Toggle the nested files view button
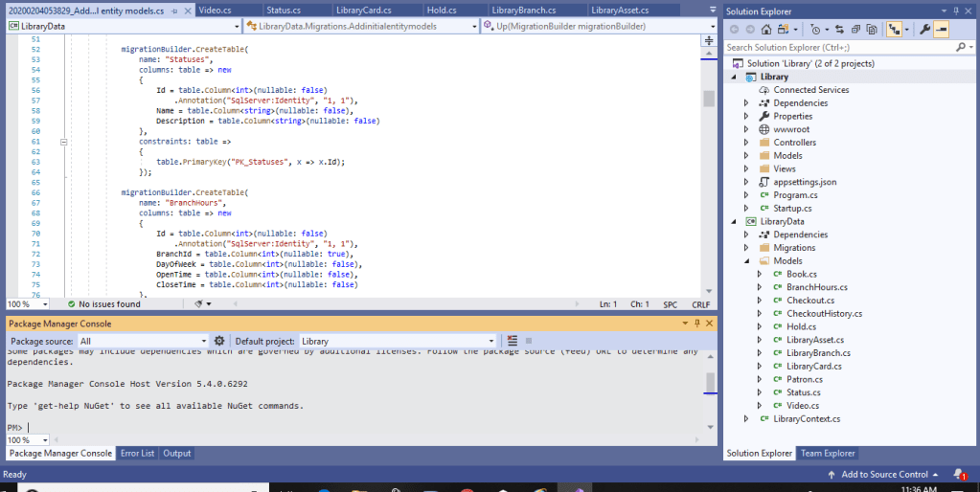 (x=895, y=30)
